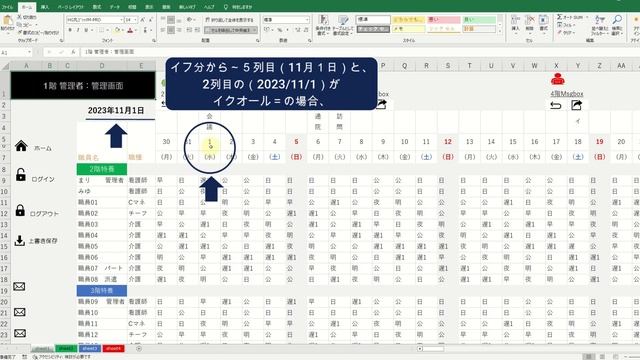Select the red sheet4 tab
Viewport: 640px width, 360px height.
(x=113, y=349)
